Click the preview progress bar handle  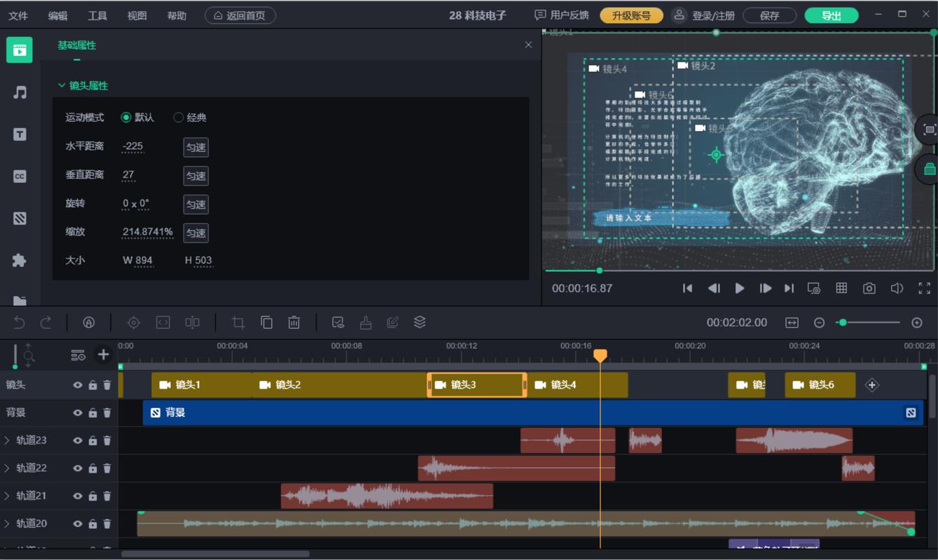[599, 270]
